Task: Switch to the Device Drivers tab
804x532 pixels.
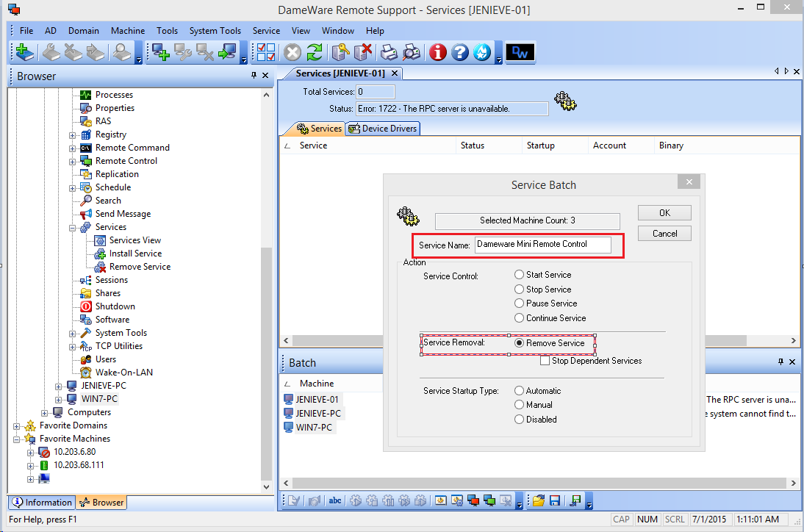Action: point(383,129)
